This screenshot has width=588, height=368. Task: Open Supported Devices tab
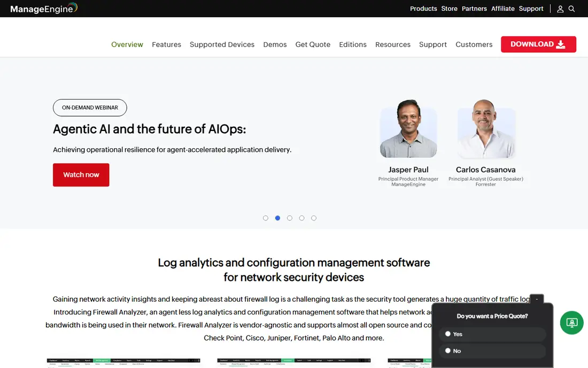pyautogui.click(x=222, y=44)
